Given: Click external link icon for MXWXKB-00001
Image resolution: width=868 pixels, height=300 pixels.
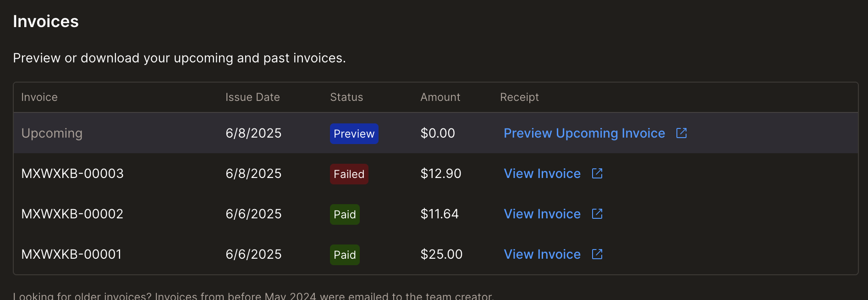Looking at the screenshot, I should pos(597,254).
